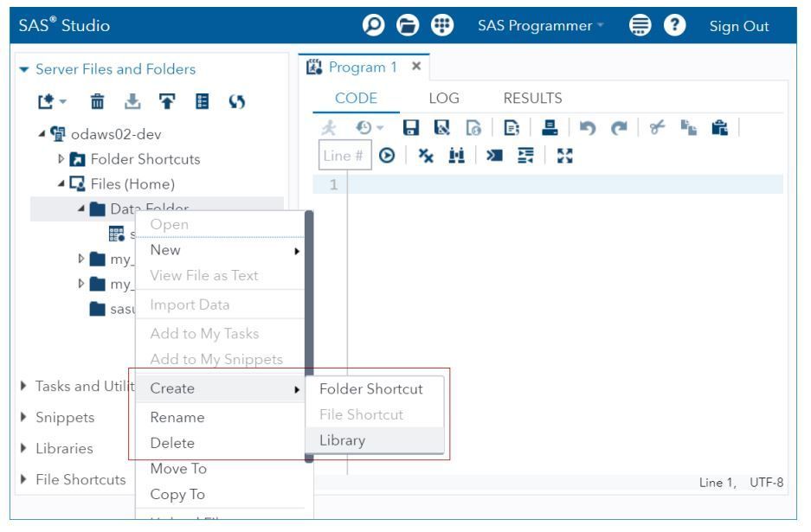Click the Add to My Snippets icon
The width and height of the screenshot is (811, 532).
pyautogui.click(x=473, y=127)
